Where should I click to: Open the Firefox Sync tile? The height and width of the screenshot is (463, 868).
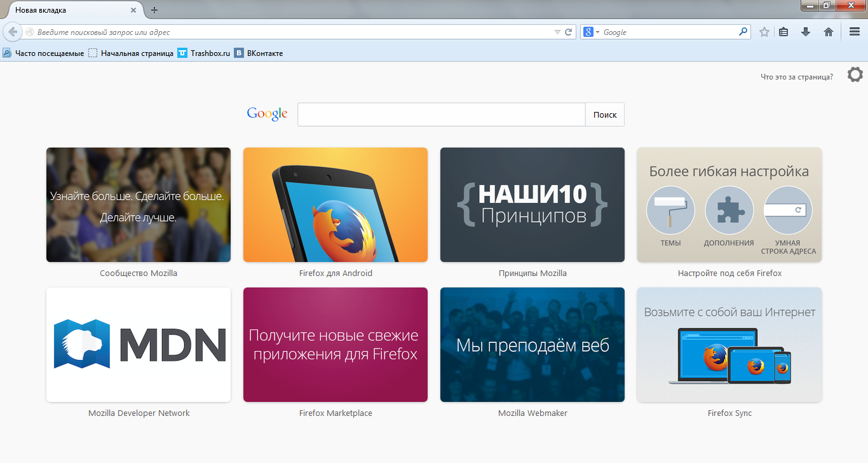tap(729, 345)
